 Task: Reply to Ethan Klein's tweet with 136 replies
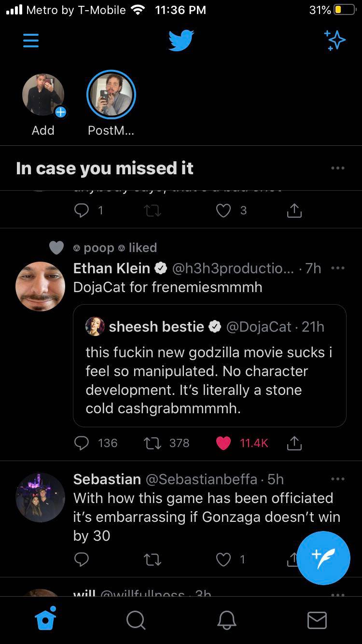[x=82, y=443]
